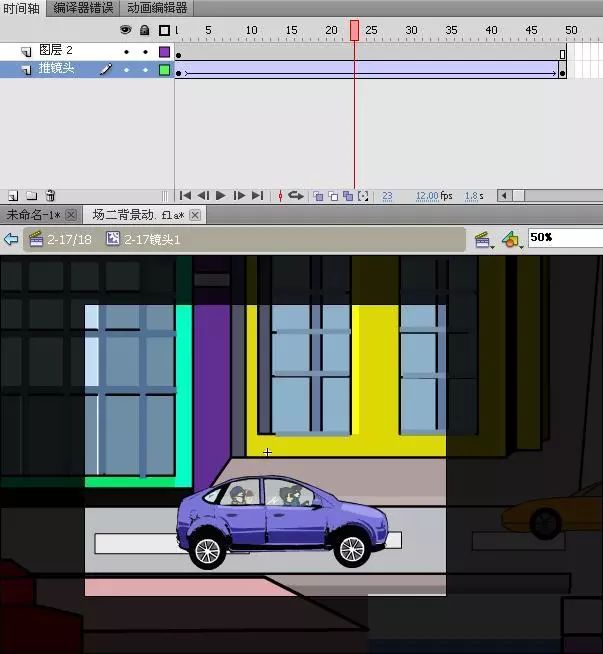The image size is (603, 654).
Task: Toggle outline view for all layers
Action: click(x=164, y=30)
